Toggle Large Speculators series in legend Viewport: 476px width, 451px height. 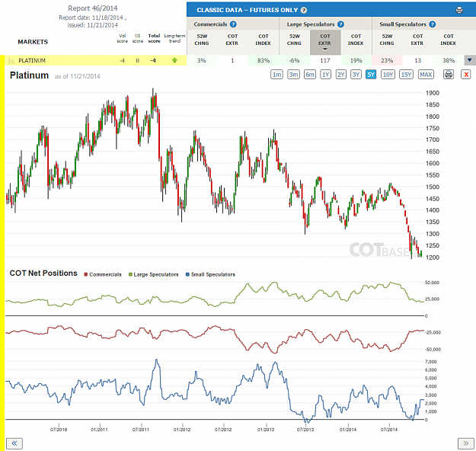(154, 274)
